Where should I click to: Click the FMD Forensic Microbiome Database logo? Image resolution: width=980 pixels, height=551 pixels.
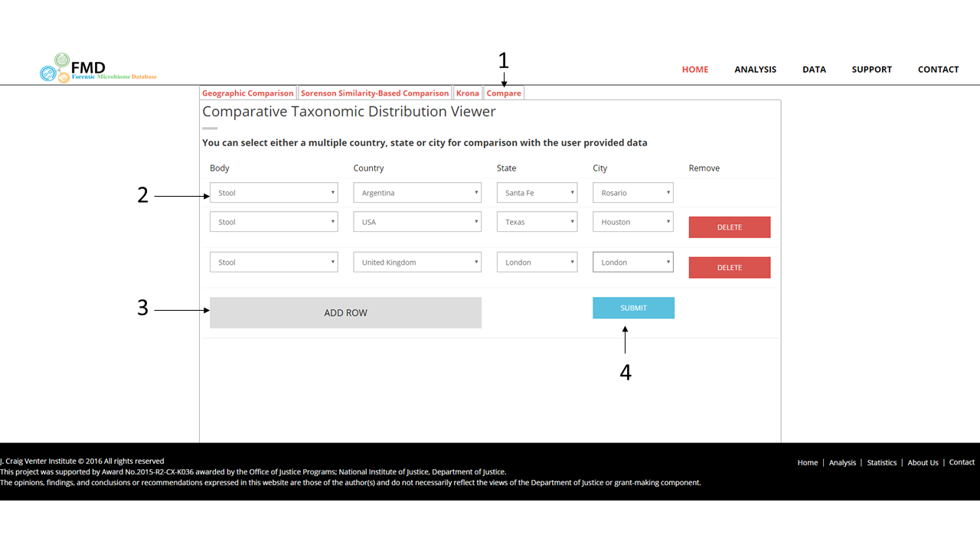[98, 68]
